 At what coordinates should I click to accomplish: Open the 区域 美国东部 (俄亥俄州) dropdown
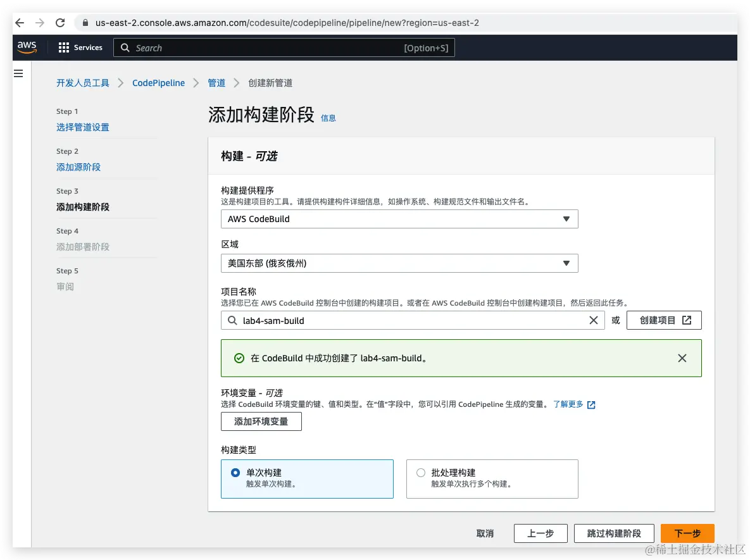pyautogui.click(x=399, y=263)
